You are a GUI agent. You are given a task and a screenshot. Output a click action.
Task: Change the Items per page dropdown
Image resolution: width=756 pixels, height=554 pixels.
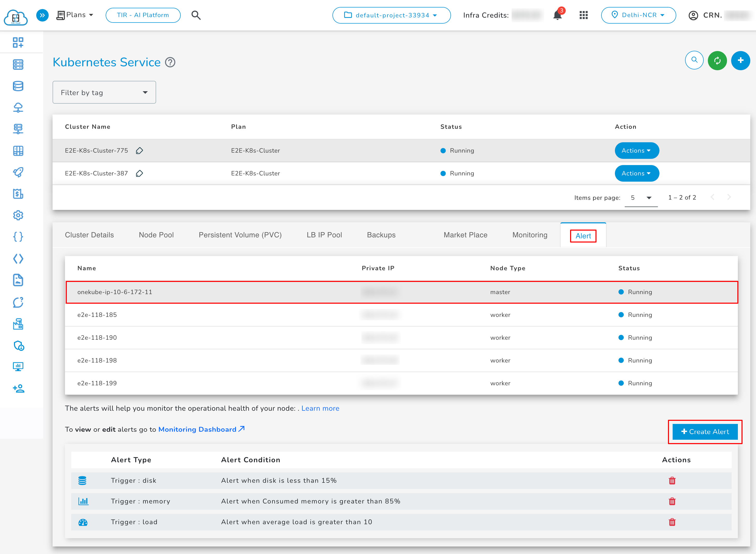(641, 198)
